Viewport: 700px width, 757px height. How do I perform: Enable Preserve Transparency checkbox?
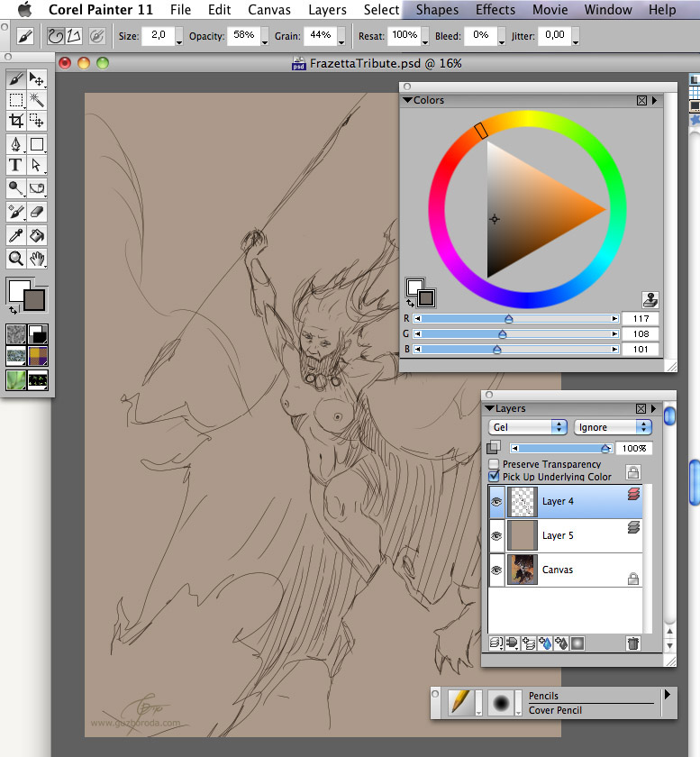(x=494, y=464)
